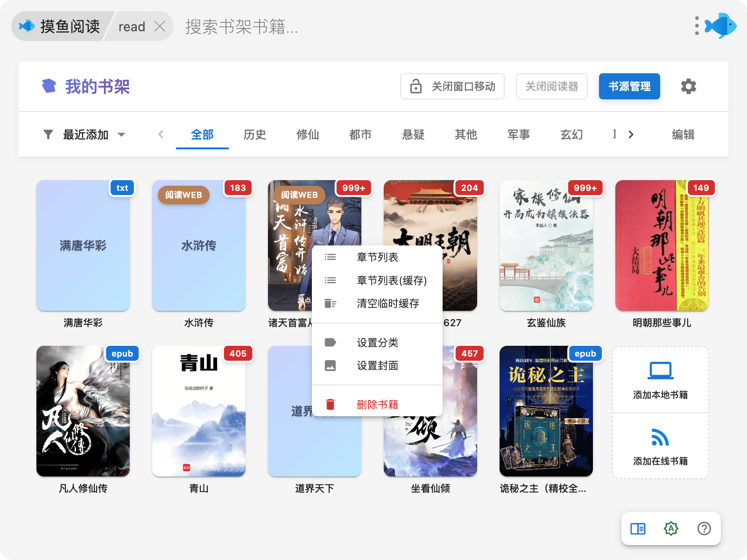This screenshot has width=747, height=560.
Task: Click the 坐看仙倾 book title
Action: click(430, 489)
